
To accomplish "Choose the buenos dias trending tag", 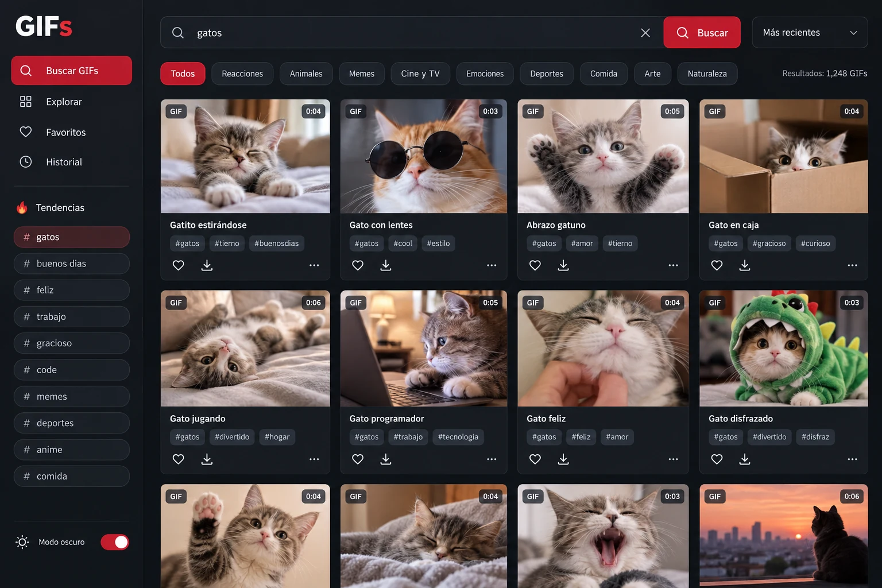I will pyautogui.click(x=72, y=264).
